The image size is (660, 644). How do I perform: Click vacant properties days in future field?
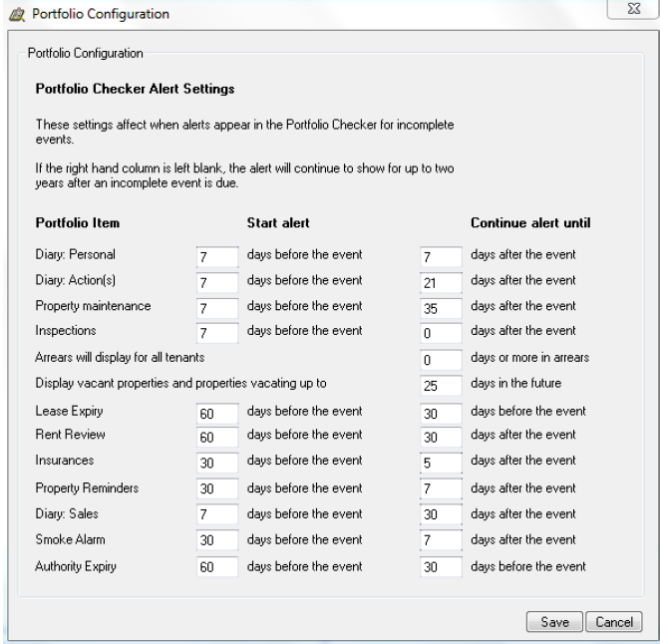[442, 385]
